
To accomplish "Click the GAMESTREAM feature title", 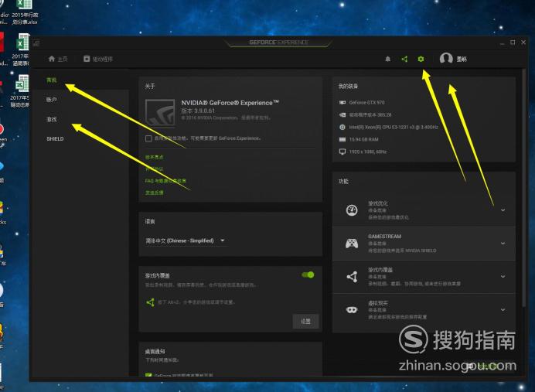I will click(384, 237).
